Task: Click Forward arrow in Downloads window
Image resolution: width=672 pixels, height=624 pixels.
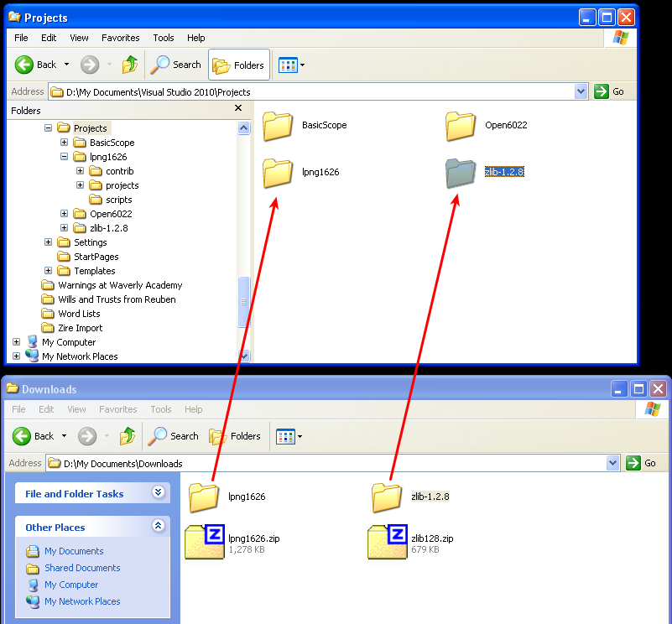Action: 87,436
